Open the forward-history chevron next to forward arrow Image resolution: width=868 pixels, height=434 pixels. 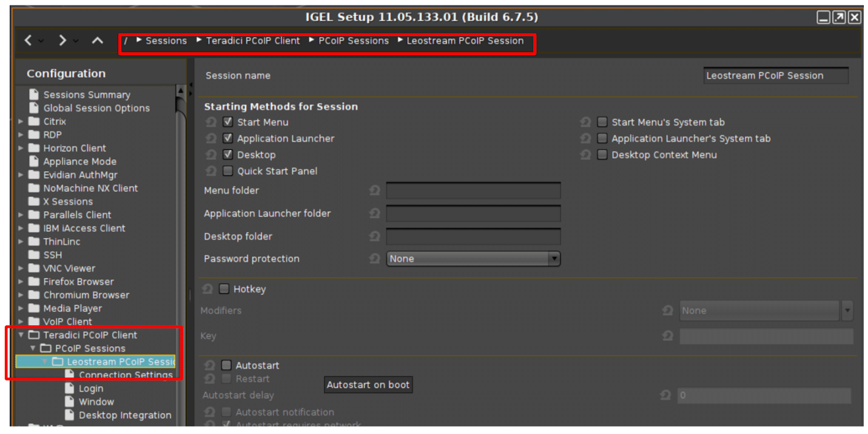pyautogui.click(x=76, y=41)
